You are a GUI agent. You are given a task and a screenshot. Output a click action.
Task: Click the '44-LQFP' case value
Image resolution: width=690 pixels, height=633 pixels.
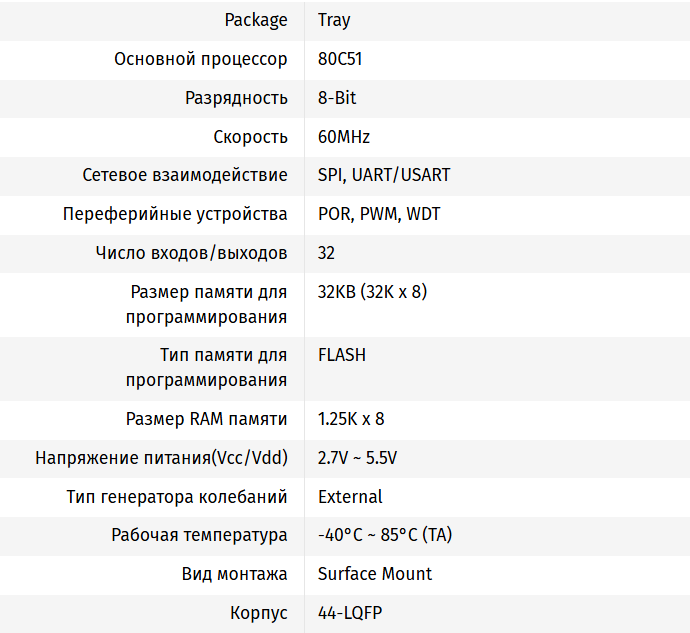coord(349,613)
